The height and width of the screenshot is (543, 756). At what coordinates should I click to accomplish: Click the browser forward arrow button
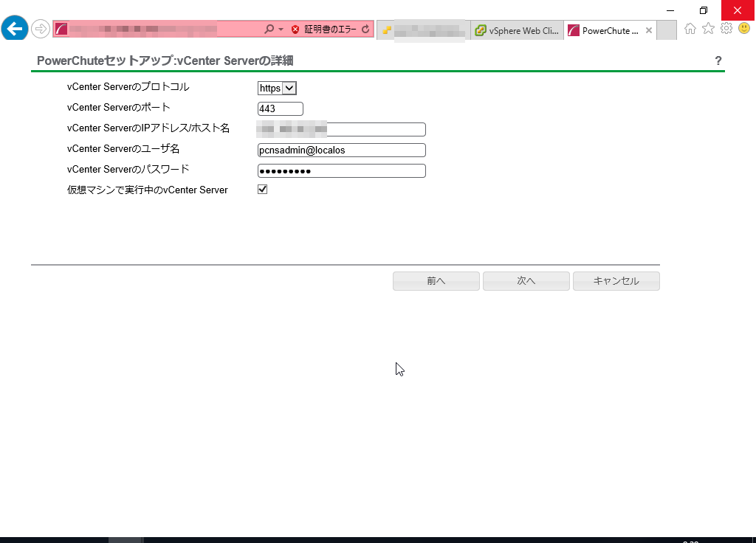tap(40, 30)
